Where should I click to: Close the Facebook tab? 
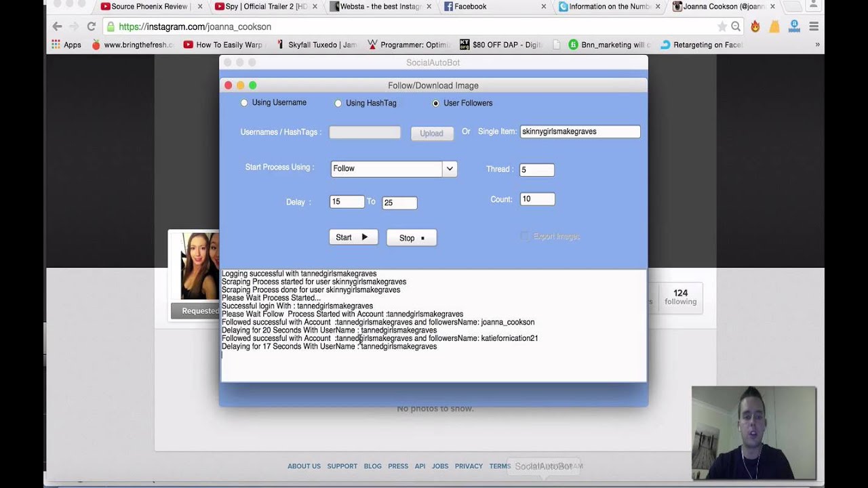click(x=543, y=7)
